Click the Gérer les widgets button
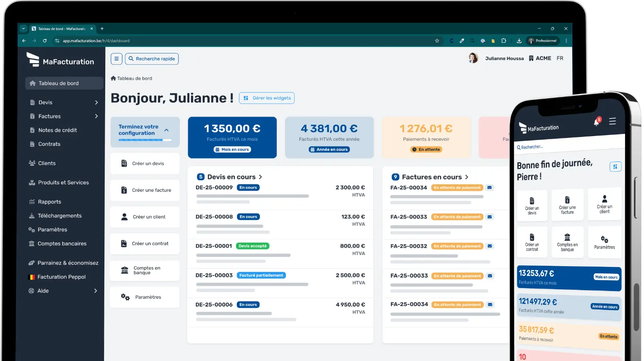This screenshot has width=644, height=361. (267, 98)
